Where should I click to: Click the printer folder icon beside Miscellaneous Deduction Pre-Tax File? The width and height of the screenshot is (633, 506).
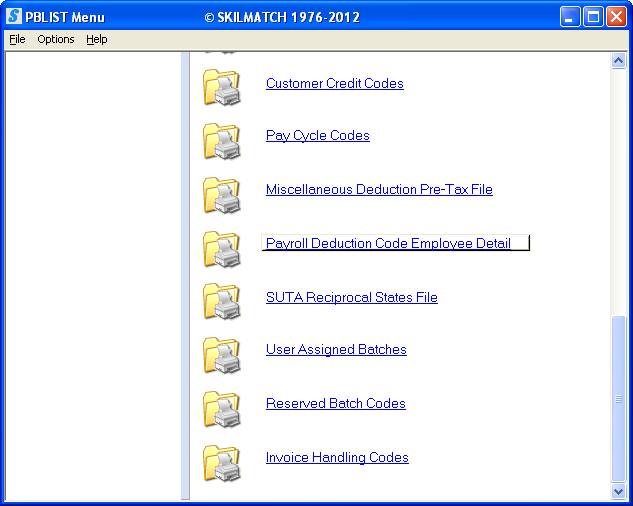pyautogui.click(x=222, y=195)
